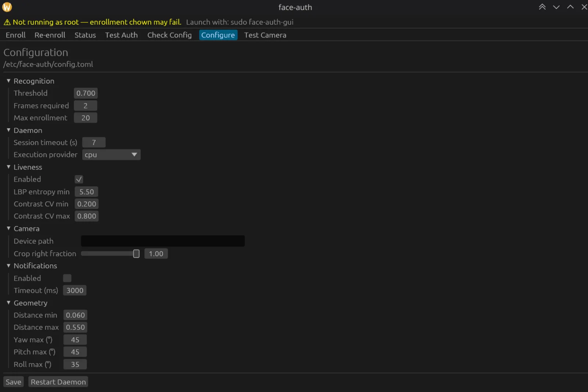Click the Pitch max value 45
The height and width of the screenshot is (392, 588).
coord(75,352)
